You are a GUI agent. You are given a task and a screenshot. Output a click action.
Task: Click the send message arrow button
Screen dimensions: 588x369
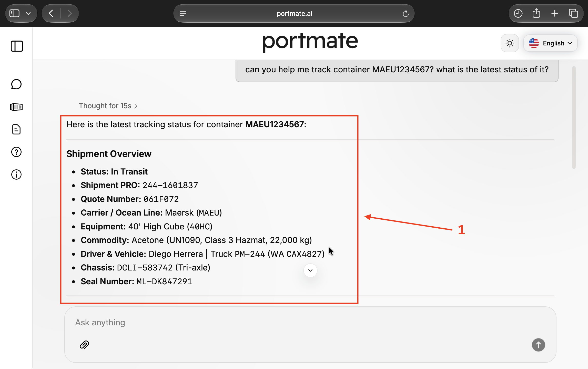click(x=538, y=345)
